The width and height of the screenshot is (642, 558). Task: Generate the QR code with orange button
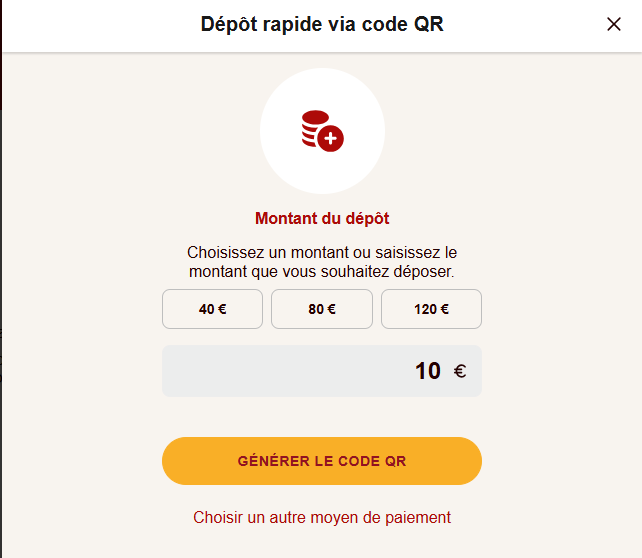click(x=322, y=461)
